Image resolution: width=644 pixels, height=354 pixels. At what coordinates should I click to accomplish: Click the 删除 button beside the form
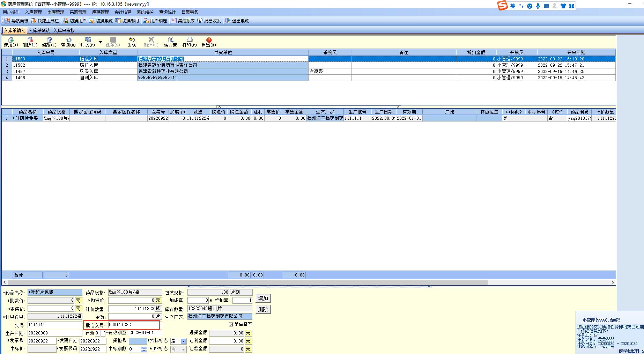click(263, 309)
